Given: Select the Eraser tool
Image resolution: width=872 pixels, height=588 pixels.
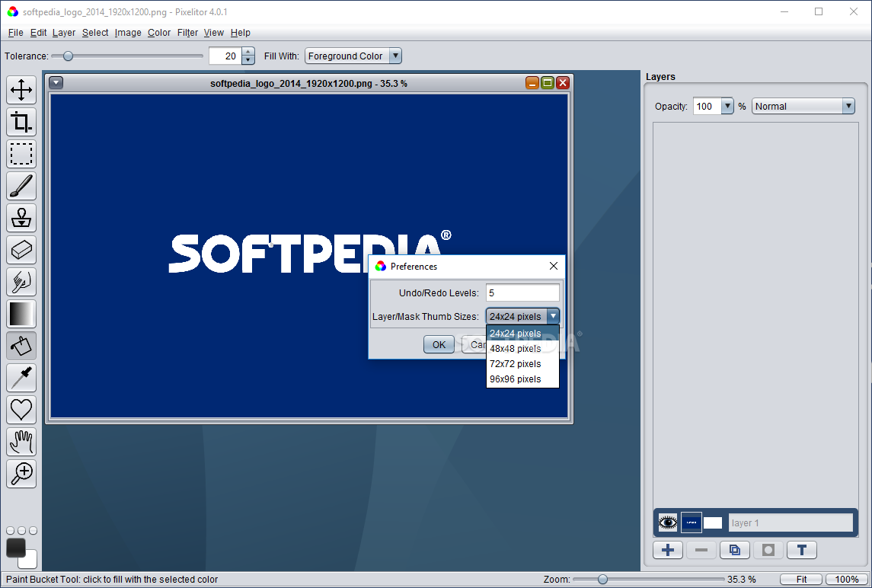Looking at the screenshot, I should click(x=21, y=250).
